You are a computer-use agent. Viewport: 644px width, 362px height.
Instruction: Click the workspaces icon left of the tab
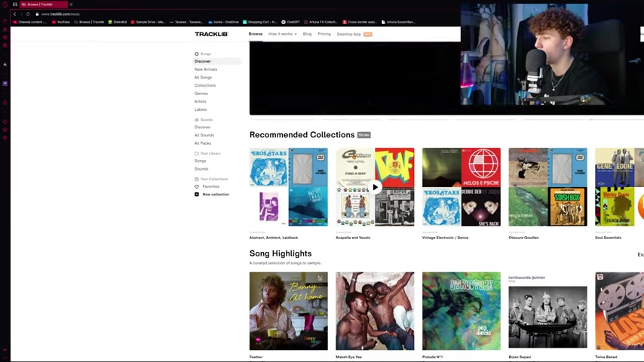point(15,5)
